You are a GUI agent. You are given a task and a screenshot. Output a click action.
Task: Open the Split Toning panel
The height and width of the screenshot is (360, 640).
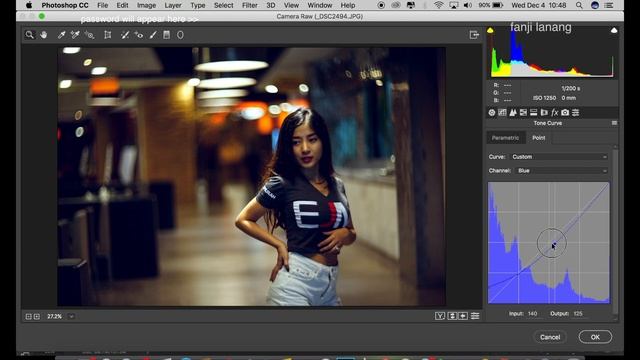click(x=533, y=112)
